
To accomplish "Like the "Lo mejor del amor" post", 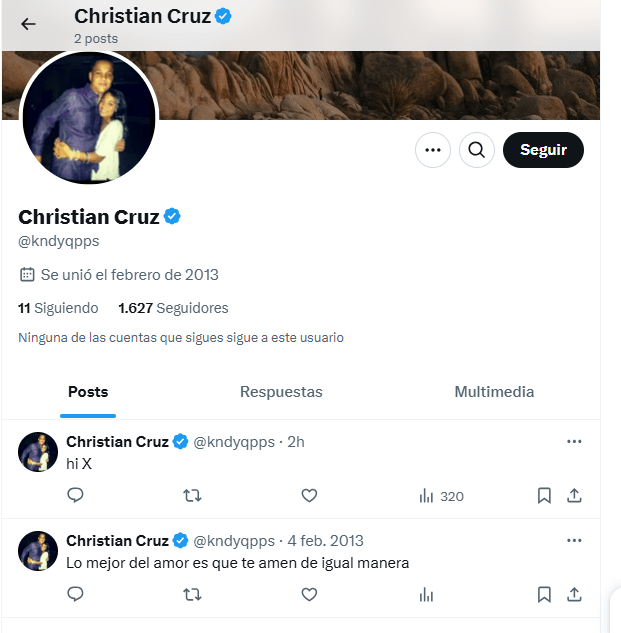I will (x=309, y=594).
